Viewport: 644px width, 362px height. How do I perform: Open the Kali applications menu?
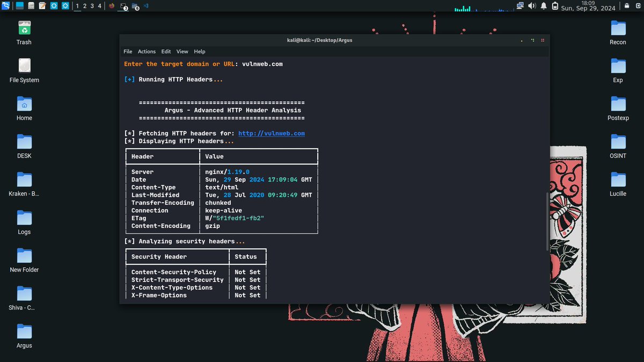[x=6, y=5]
